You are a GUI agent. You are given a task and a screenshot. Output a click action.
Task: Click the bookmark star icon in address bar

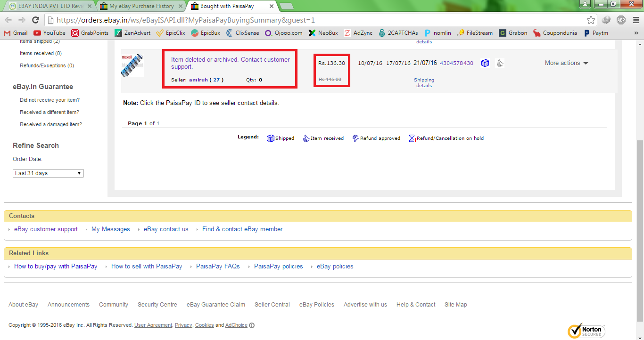tap(591, 20)
